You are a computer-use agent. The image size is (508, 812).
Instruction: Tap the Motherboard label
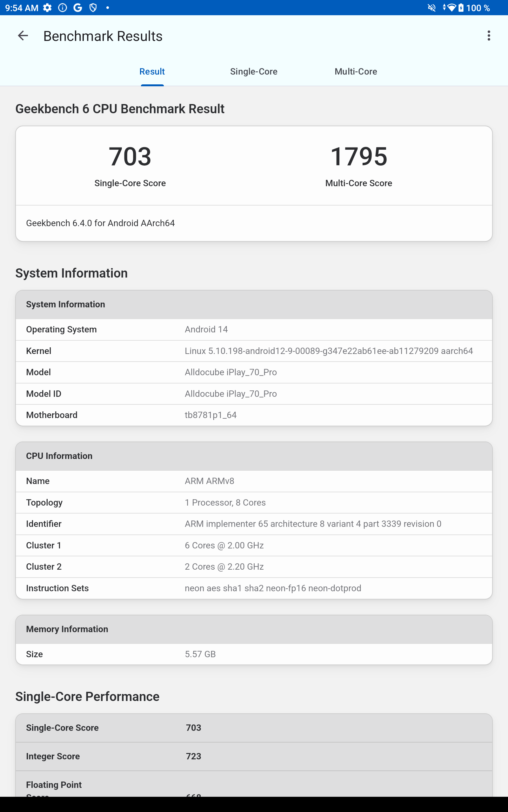[52, 415]
